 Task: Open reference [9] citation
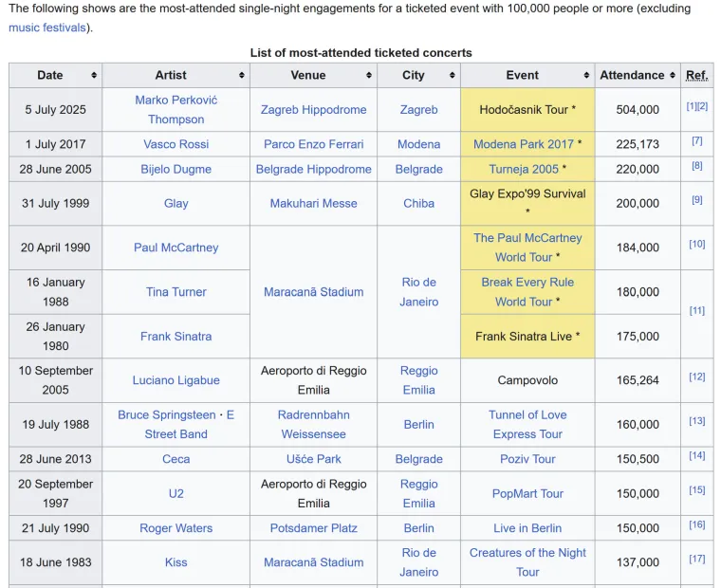point(697,199)
